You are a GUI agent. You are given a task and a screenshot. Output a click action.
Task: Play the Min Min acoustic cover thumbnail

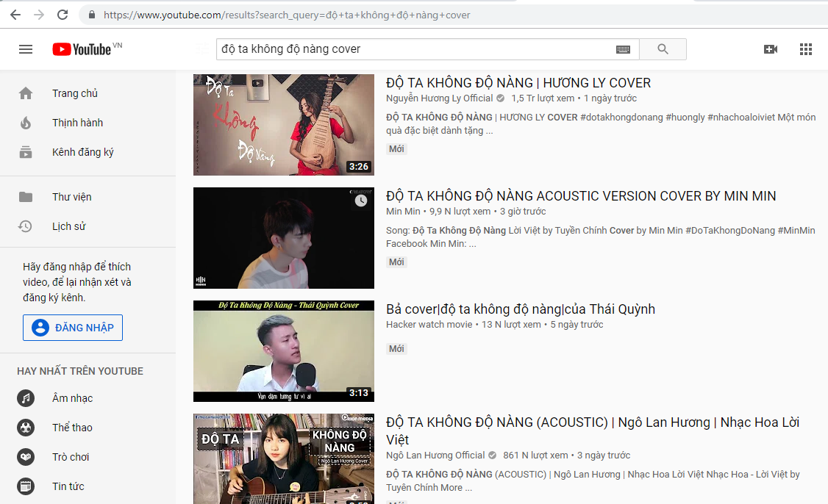[284, 238]
